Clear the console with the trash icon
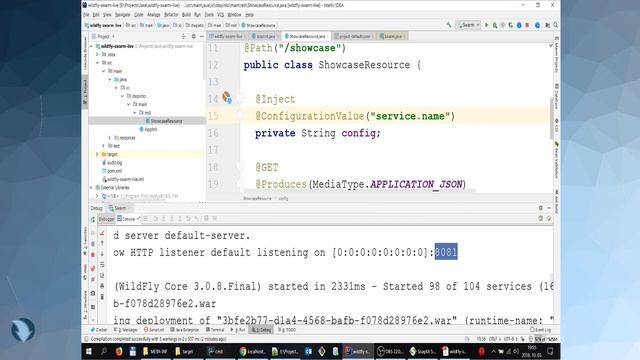 pos(102,296)
